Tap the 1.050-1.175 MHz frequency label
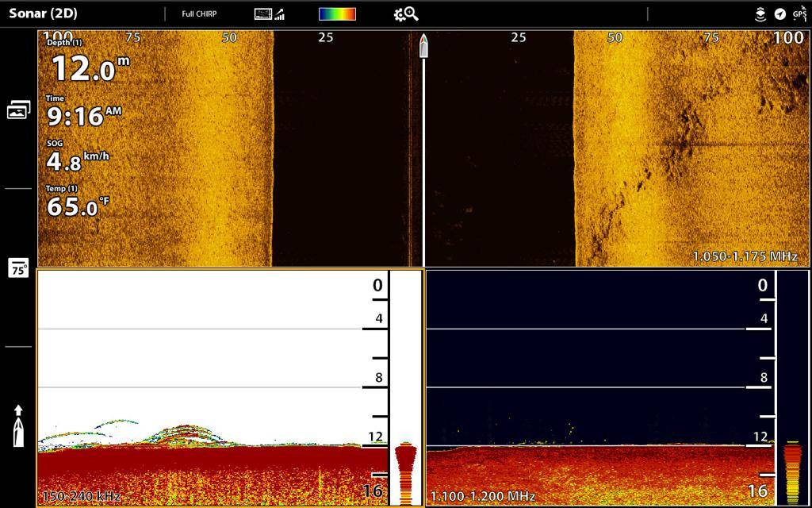The height and width of the screenshot is (508, 812). pos(745,256)
